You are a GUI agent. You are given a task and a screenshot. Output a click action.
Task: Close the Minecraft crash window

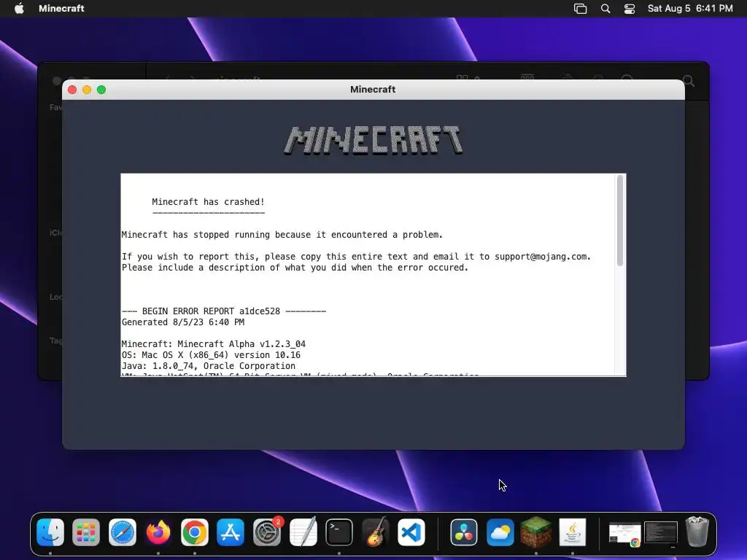point(72,90)
